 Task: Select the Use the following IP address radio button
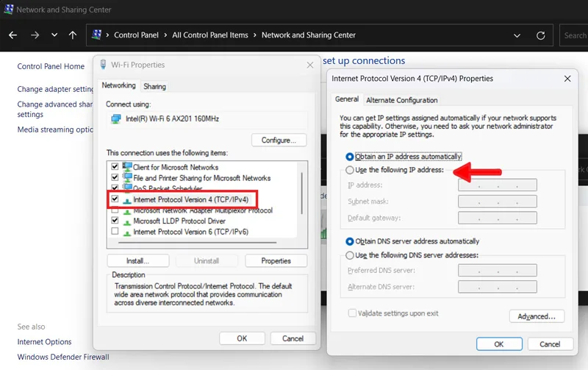click(x=350, y=170)
